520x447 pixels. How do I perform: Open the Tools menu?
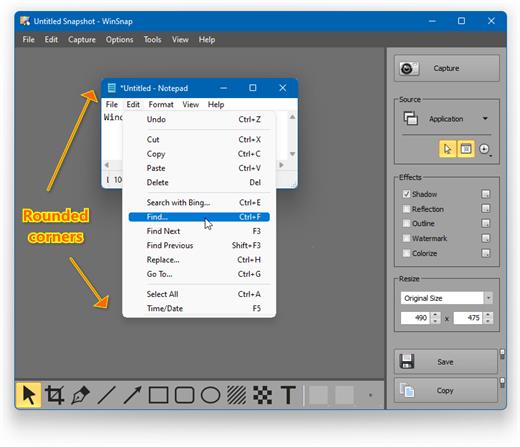[x=152, y=40]
